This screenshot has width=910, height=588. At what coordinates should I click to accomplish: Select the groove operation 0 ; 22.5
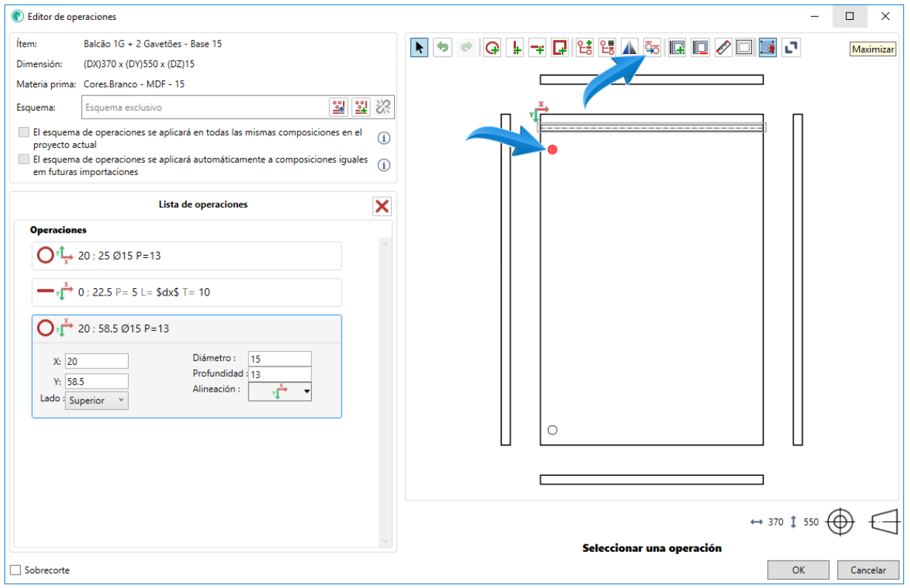tap(186, 292)
